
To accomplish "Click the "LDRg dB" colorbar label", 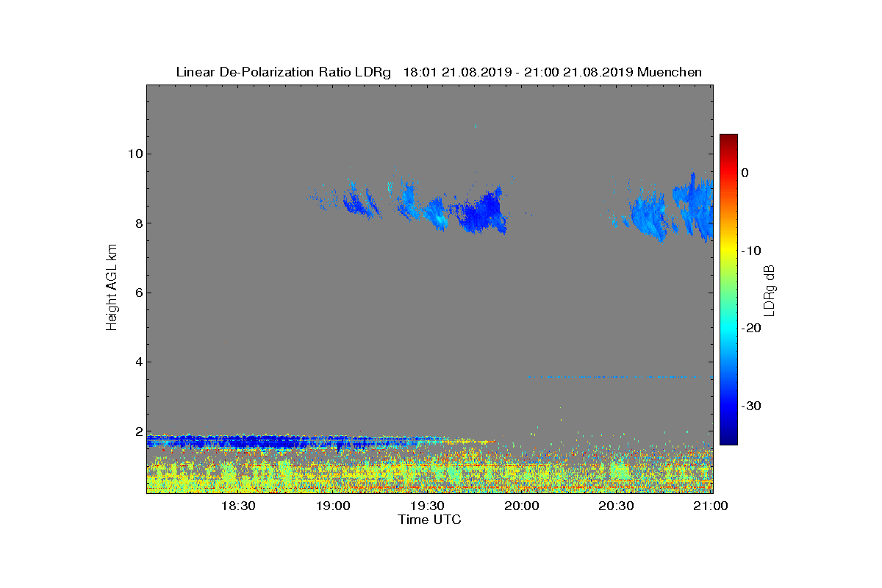I will click(770, 290).
